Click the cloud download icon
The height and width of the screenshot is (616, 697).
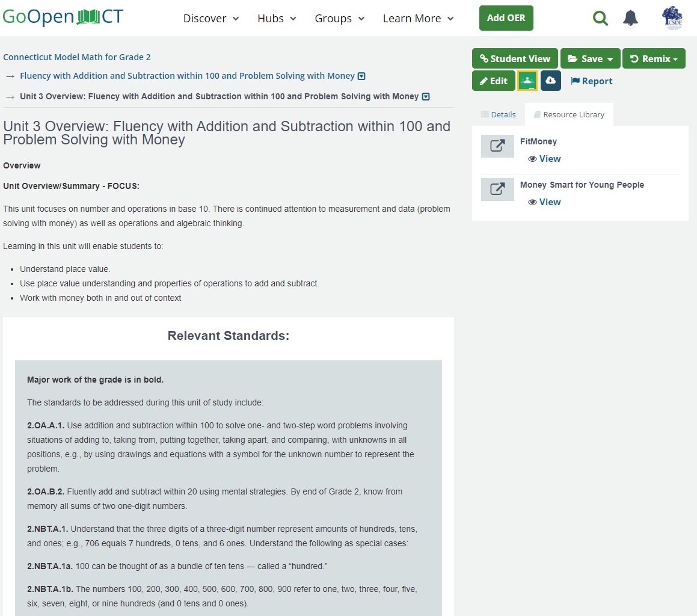pyautogui.click(x=551, y=80)
